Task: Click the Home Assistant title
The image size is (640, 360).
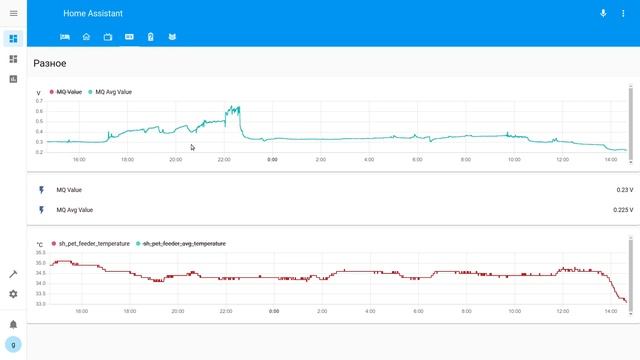Action: pyautogui.click(x=93, y=13)
